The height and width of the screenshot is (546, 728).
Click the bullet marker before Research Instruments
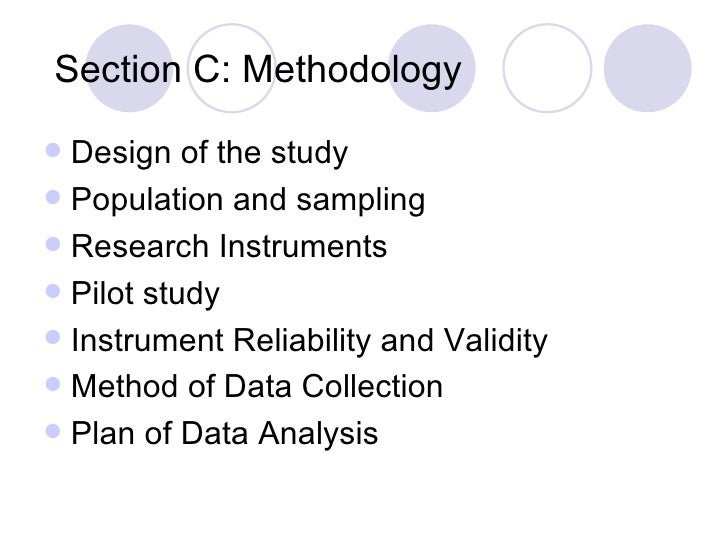point(60,246)
